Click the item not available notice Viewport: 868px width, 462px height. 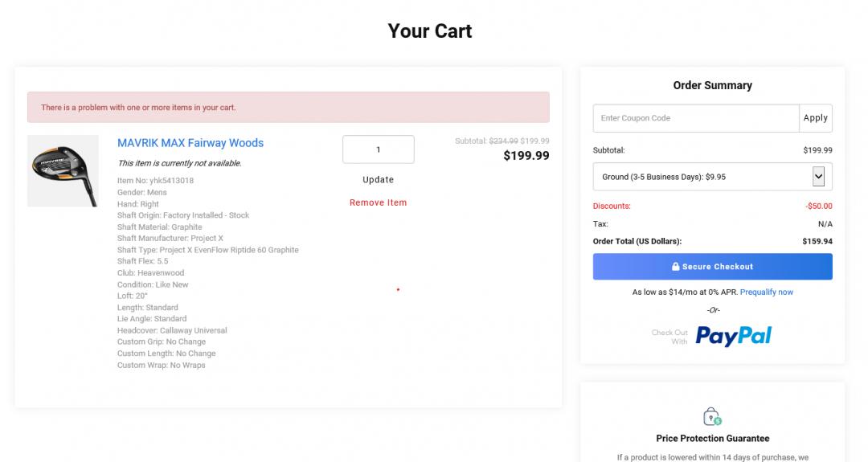179,163
